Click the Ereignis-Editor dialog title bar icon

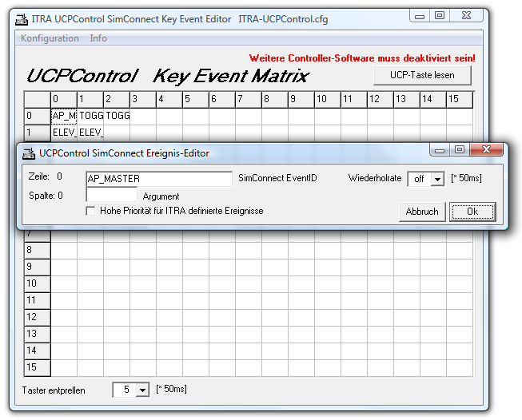pos(28,153)
